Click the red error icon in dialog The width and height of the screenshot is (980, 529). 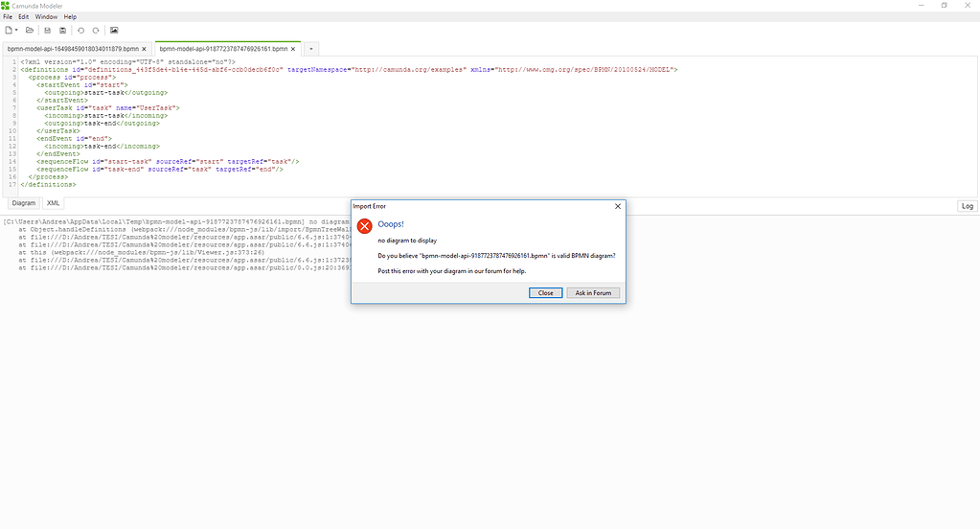tap(364, 226)
